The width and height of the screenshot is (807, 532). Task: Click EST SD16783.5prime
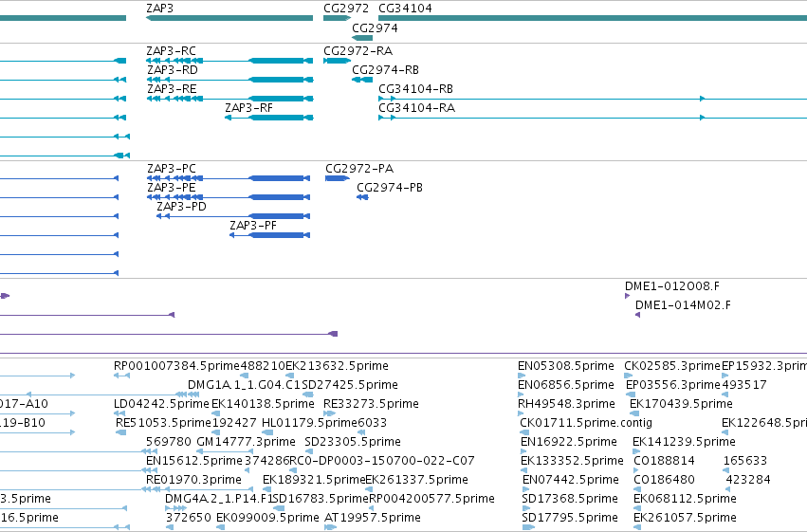coord(321,500)
